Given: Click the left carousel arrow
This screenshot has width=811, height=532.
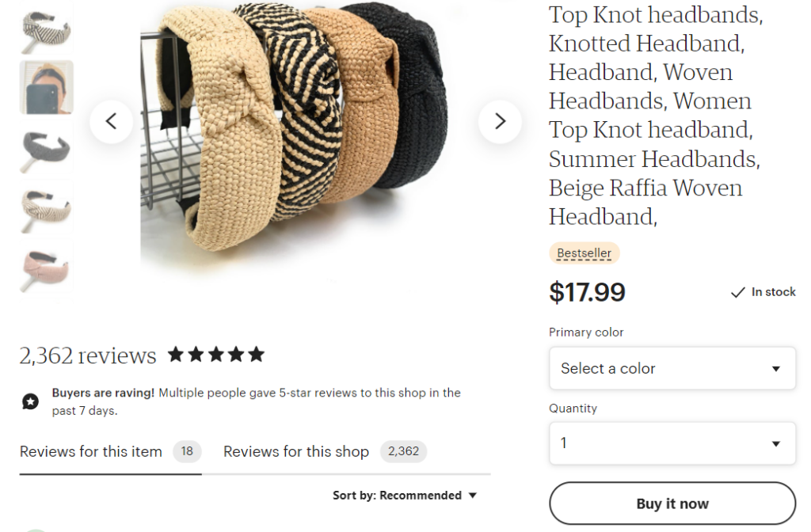Looking at the screenshot, I should pos(112,120).
